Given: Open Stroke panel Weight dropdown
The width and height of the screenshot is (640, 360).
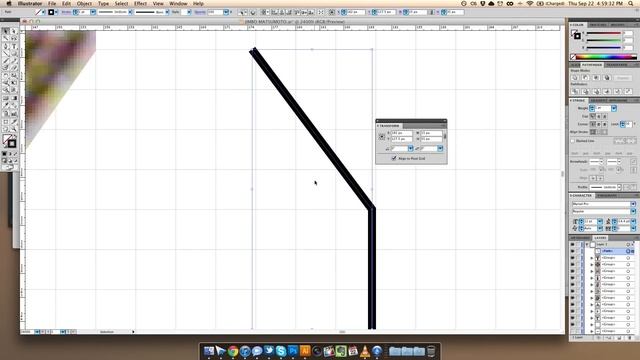Looking at the screenshot, I should pos(614,108).
